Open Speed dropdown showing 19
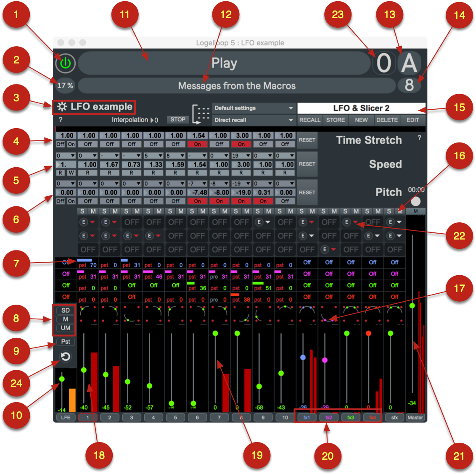The height and width of the screenshot is (474, 476). tap(241, 155)
